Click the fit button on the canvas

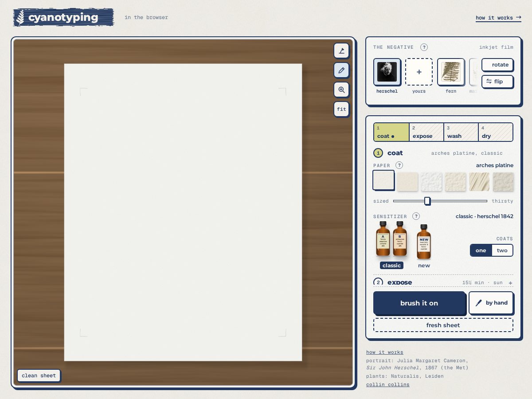pos(341,109)
